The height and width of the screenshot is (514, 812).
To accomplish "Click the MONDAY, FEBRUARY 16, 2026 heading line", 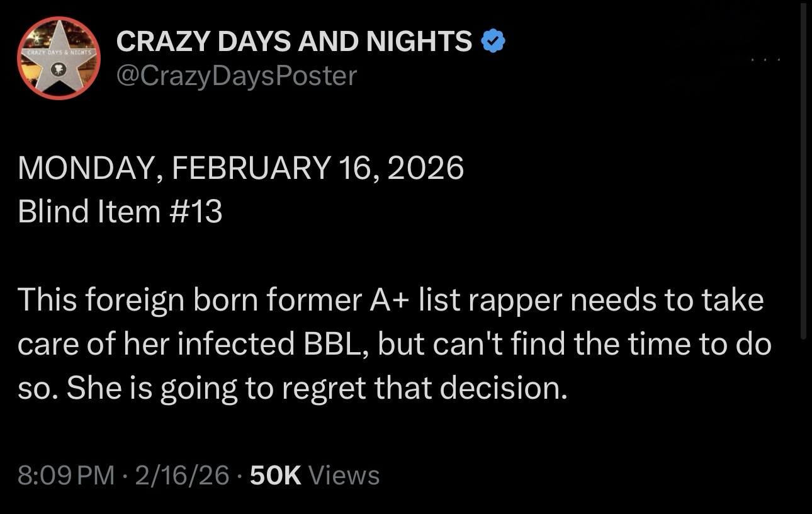I will [x=241, y=169].
